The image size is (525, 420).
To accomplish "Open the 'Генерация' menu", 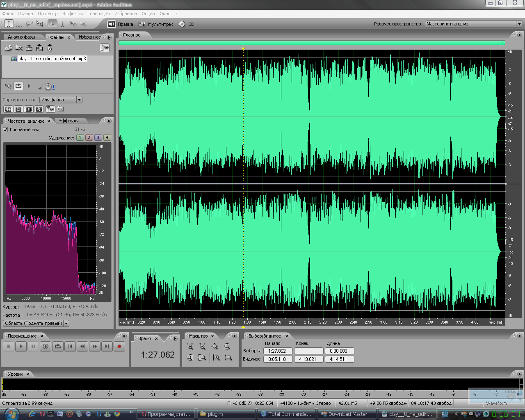I will click(98, 14).
